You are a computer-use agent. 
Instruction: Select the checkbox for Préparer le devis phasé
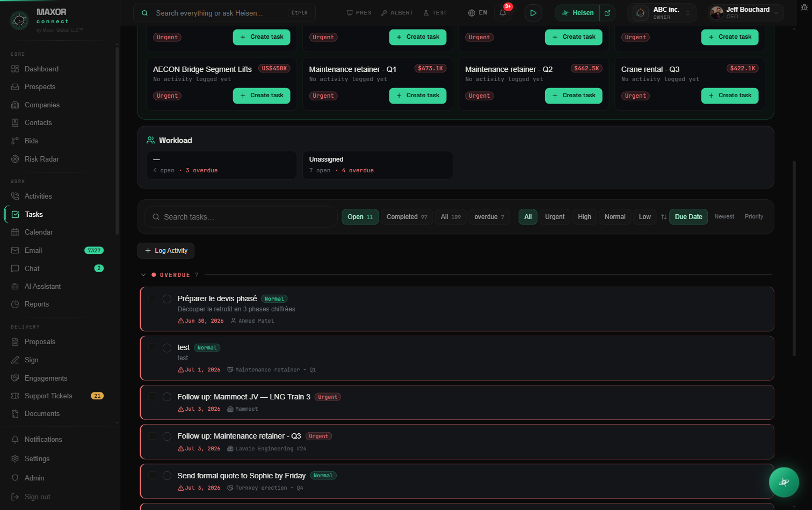point(153,298)
